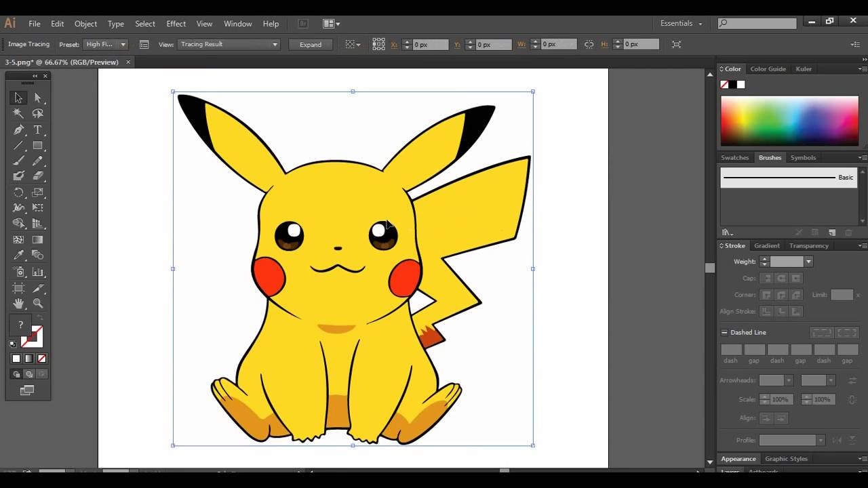Pick the Gradient tool
The width and height of the screenshot is (868, 488).
pos(38,239)
